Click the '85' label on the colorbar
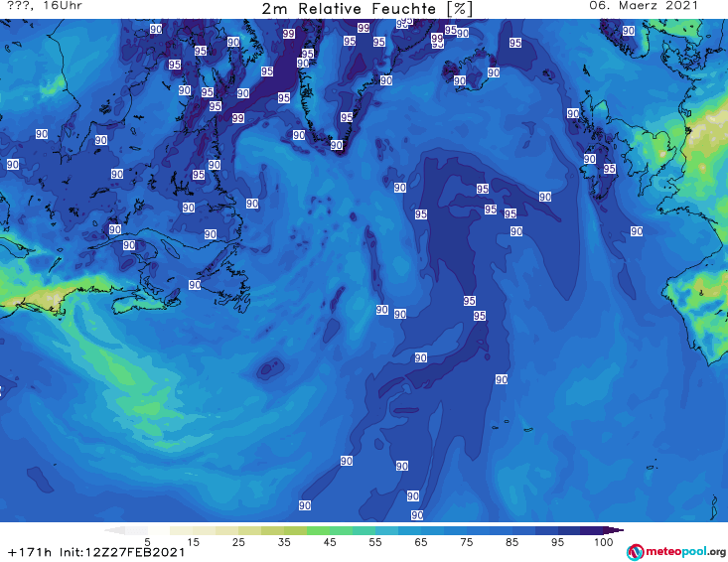The height and width of the screenshot is (562, 728). (511, 542)
